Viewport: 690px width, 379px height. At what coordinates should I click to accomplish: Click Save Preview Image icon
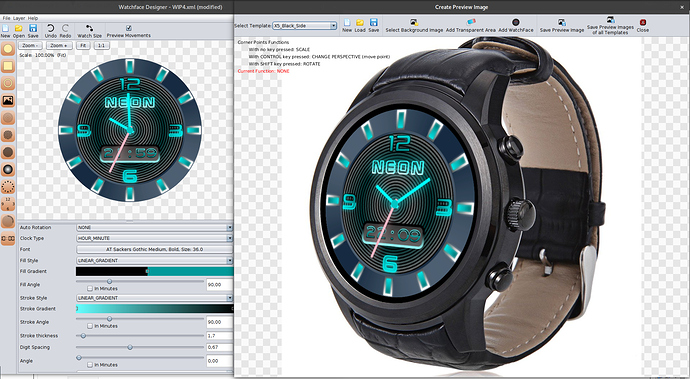(x=562, y=22)
